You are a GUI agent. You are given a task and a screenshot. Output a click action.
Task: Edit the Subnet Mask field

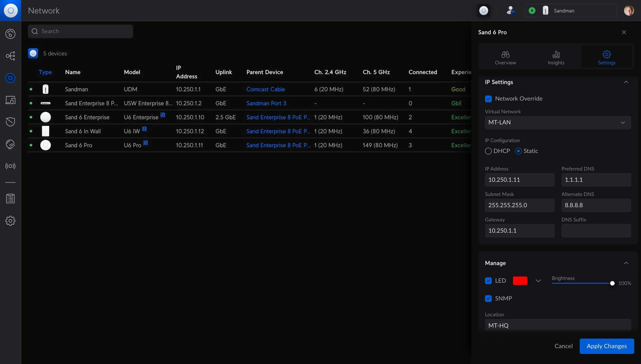[x=519, y=205]
